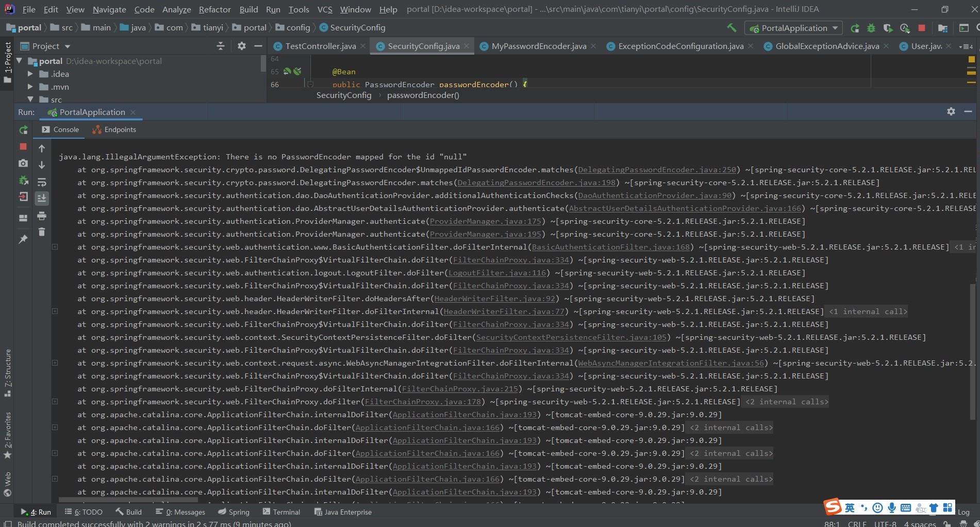980x527 pixels.
Task: Open Java Enterprise tool window
Action: (343, 512)
